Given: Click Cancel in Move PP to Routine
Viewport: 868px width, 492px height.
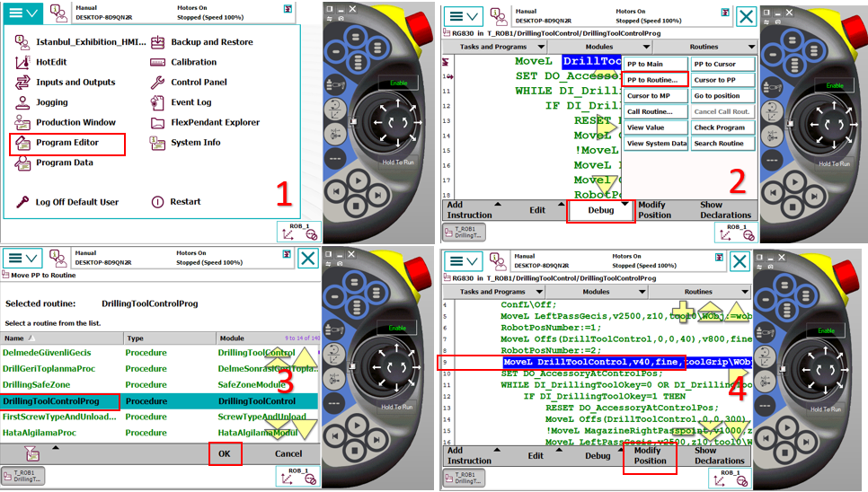Looking at the screenshot, I should pyautogui.click(x=288, y=454).
